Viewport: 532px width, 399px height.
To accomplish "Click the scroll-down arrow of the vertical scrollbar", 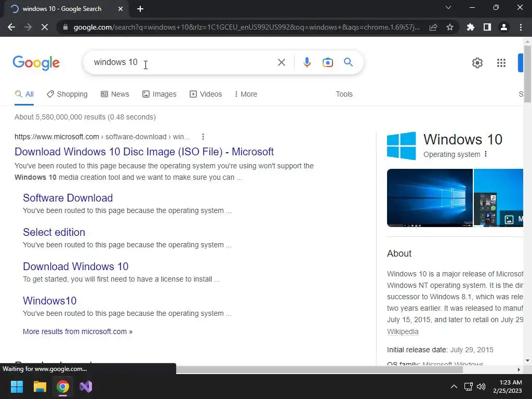I will pyautogui.click(x=527, y=361).
